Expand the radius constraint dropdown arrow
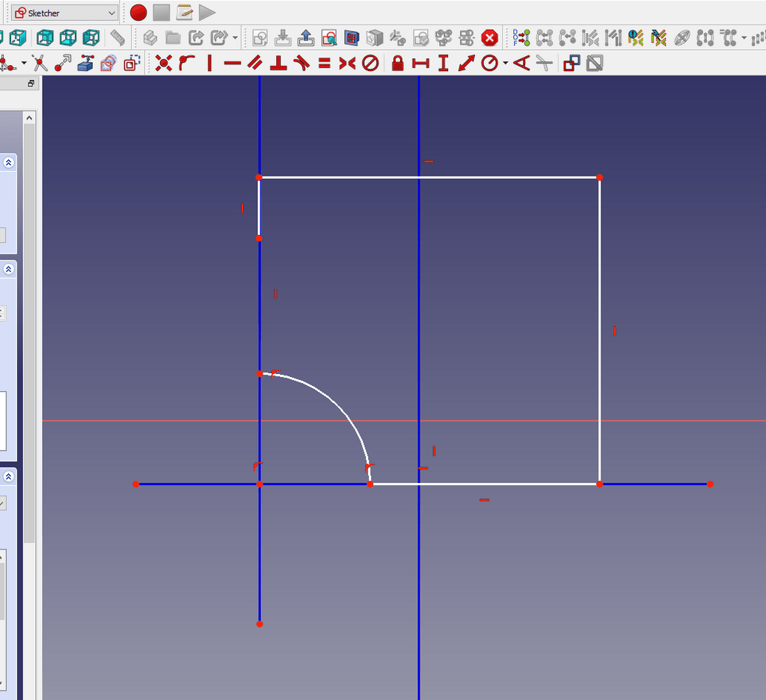 click(x=506, y=63)
